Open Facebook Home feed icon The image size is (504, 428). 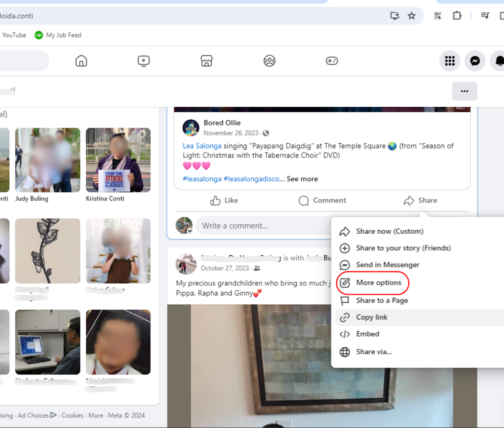click(81, 61)
